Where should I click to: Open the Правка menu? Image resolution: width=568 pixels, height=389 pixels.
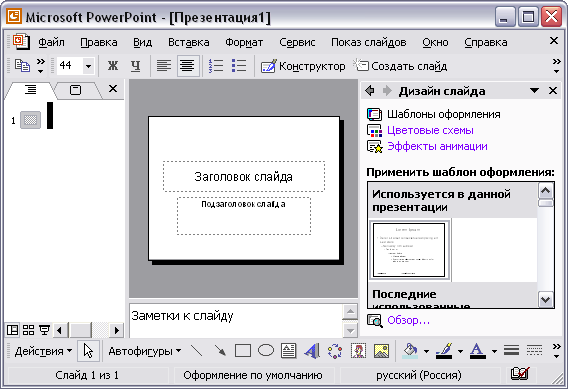coord(99,42)
